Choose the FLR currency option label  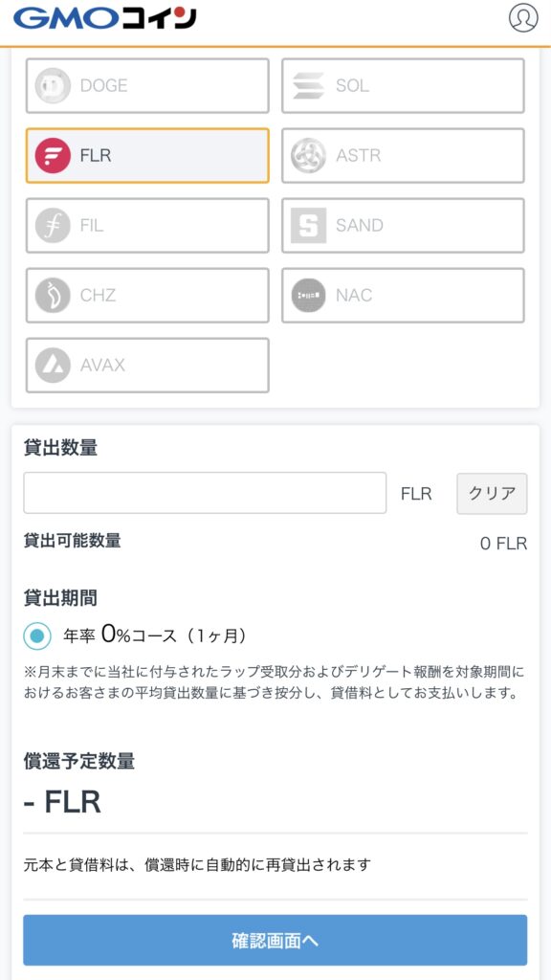pos(96,156)
